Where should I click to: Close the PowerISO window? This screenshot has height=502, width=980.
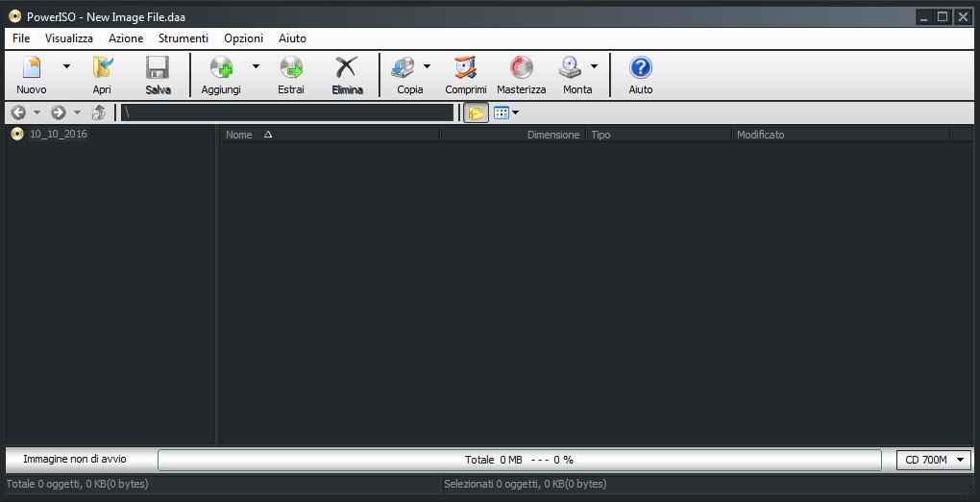(x=963, y=17)
